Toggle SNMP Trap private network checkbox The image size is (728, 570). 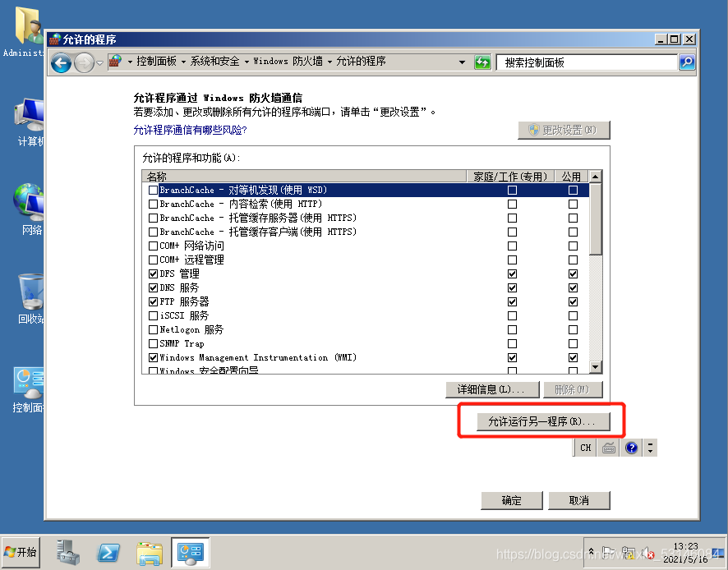click(x=512, y=343)
